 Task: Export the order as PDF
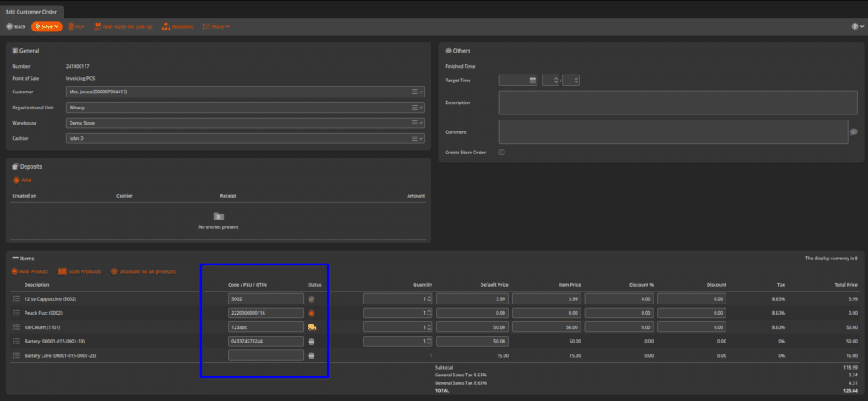tap(76, 27)
